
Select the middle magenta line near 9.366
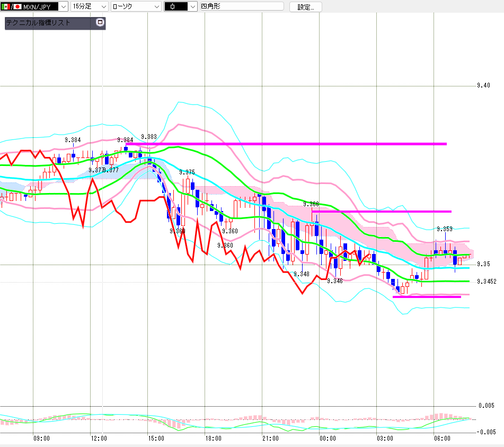[382, 211]
